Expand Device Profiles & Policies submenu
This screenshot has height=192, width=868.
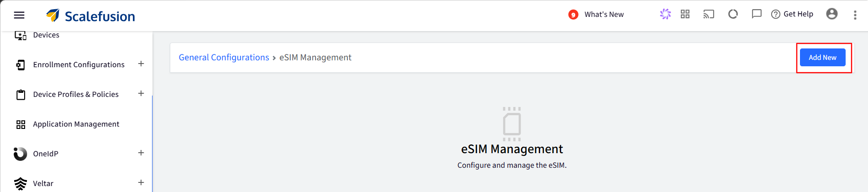pyautogui.click(x=141, y=94)
